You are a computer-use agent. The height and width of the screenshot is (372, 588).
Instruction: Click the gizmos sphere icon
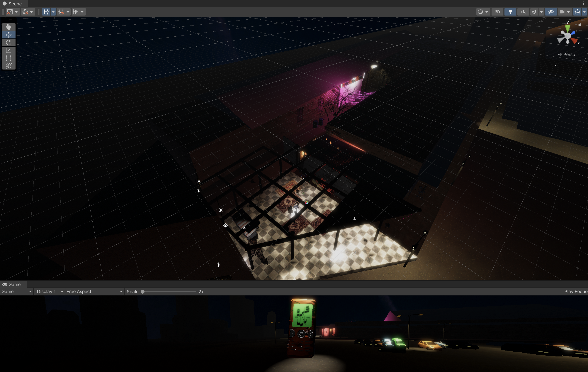(577, 12)
